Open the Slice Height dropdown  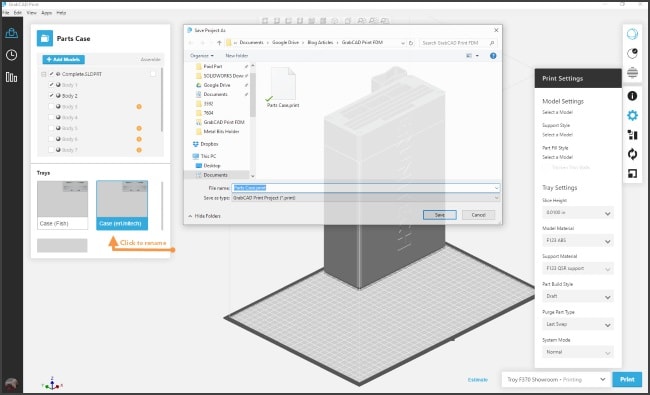(577, 213)
